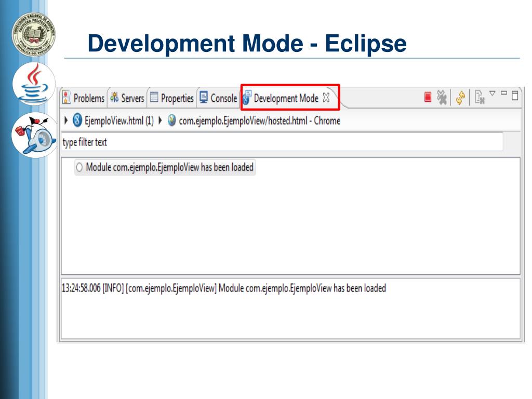Click the Properties tab icon

[x=154, y=97]
